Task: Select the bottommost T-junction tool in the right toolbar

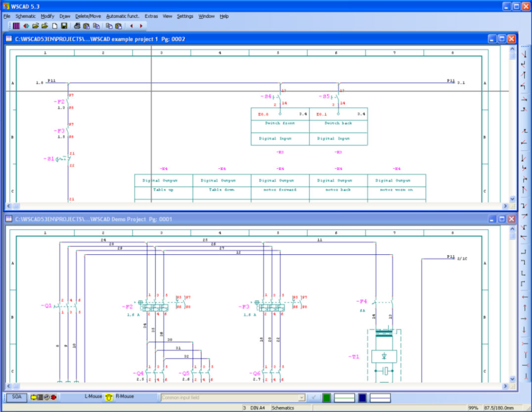Action: click(525, 376)
